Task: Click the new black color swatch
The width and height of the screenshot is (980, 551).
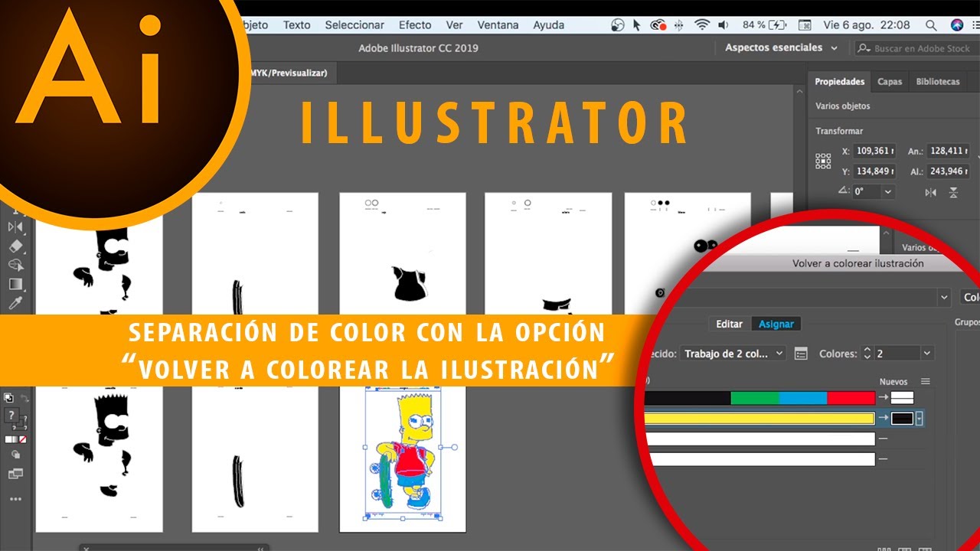Action: pyautogui.click(x=902, y=419)
